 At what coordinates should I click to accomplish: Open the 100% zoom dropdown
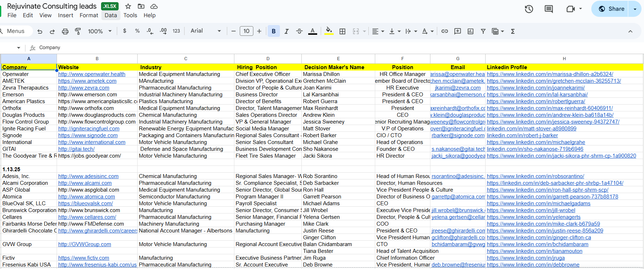click(100, 32)
